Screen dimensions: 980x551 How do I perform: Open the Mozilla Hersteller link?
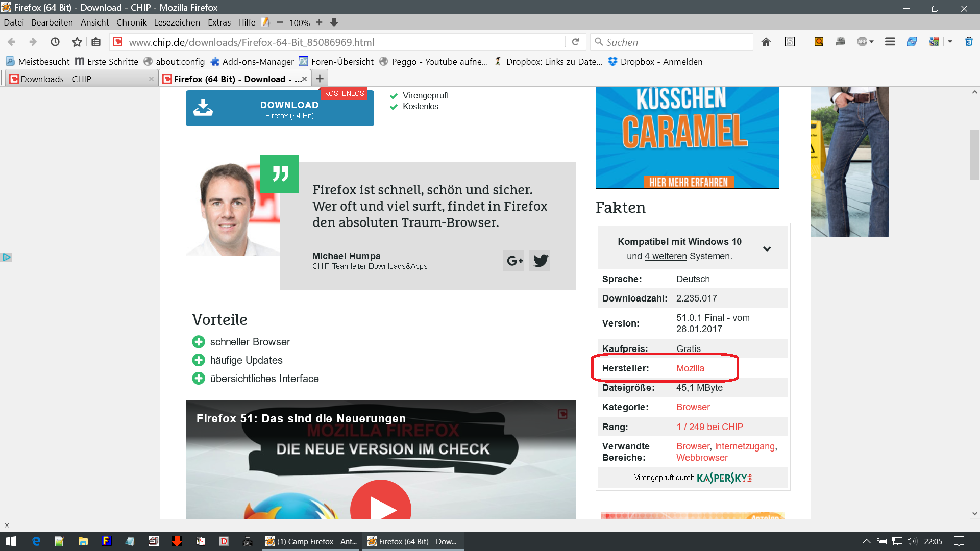tap(690, 368)
